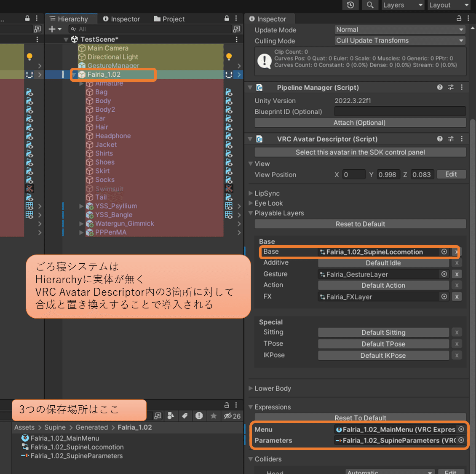
Task: Expand the PPPenMA prefab
Action: 81,233
